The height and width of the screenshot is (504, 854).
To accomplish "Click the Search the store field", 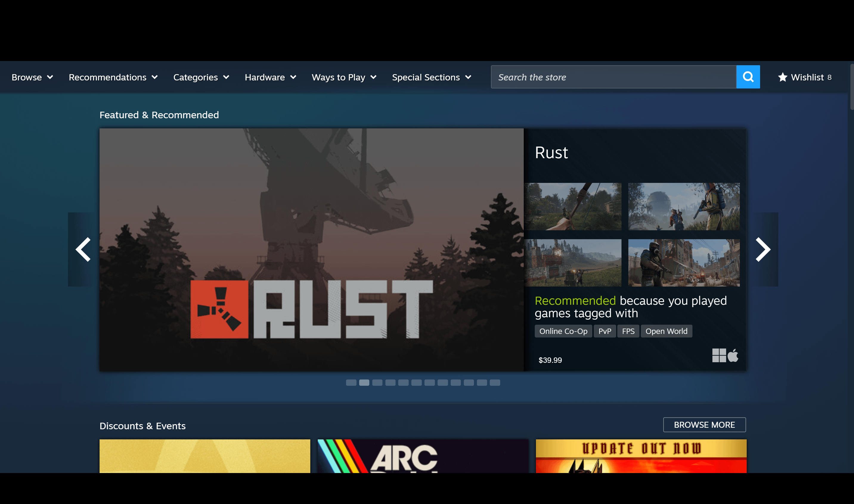I will point(613,77).
